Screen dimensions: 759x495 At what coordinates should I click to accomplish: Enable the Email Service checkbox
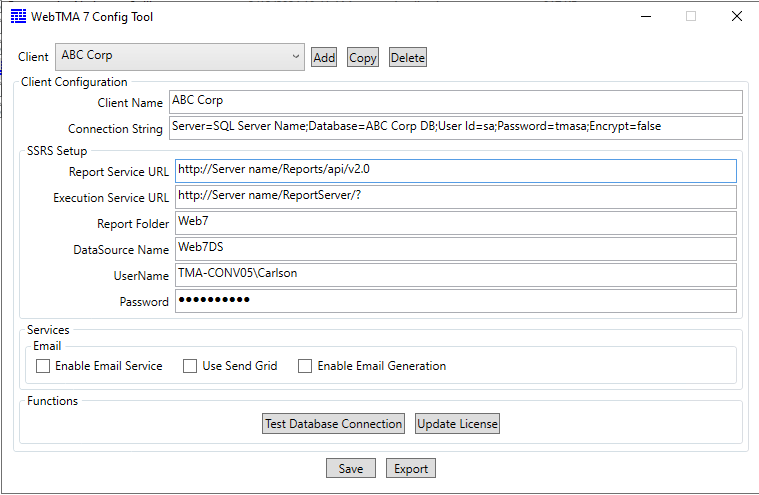coord(43,367)
